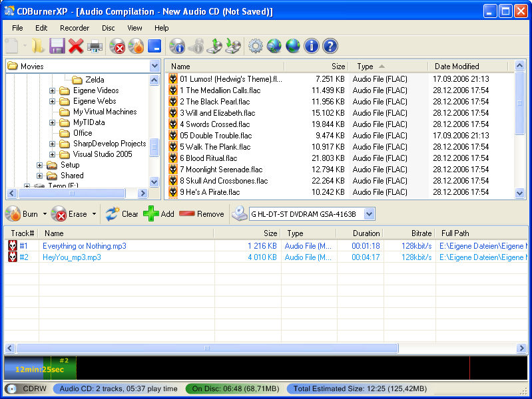This screenshot has width=532, height=399.
Task: Expand the Visual Studio 2005 folder node
Action: coord(53,154)
